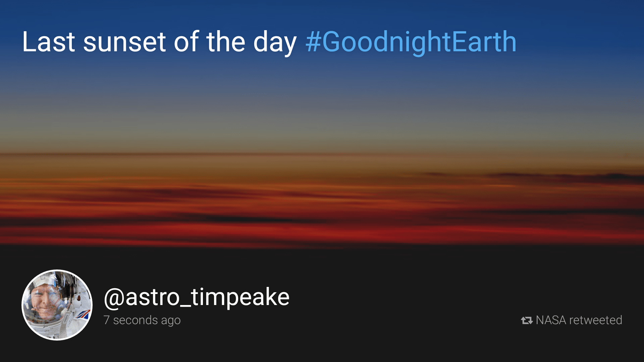Select the word "retweeted" in the retweet label
Screen dimensions: 644x362
click(596, 320)
